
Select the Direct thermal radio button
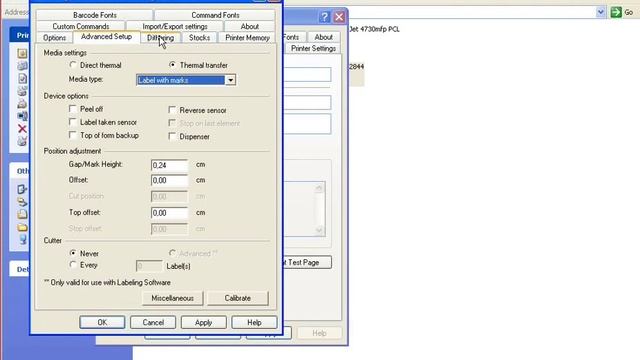click(x=73, y=64)
